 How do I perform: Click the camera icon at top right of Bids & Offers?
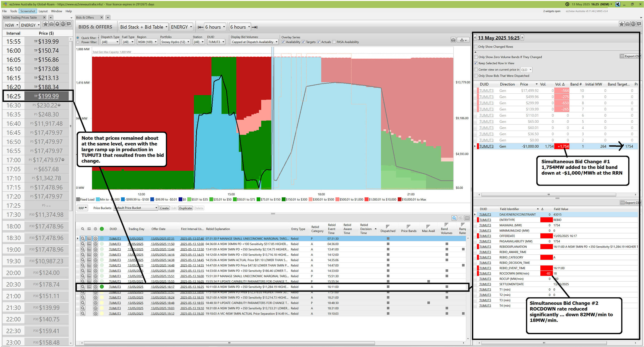pyautogui.click(x=627, y=24)
